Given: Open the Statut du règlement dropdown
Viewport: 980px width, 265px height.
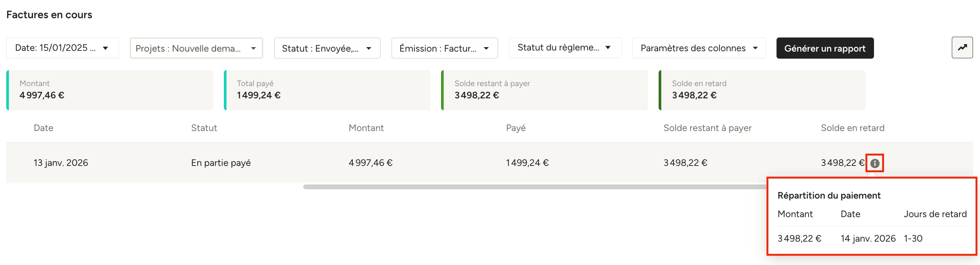Looking at the screenshot, I should point(565,48).
